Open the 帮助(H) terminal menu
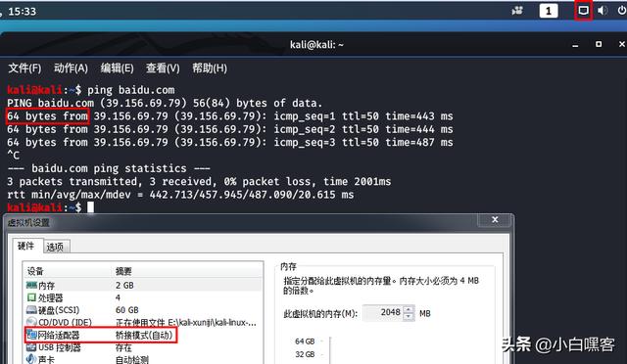This screenshot has width=627, height=364. point(209,68)
